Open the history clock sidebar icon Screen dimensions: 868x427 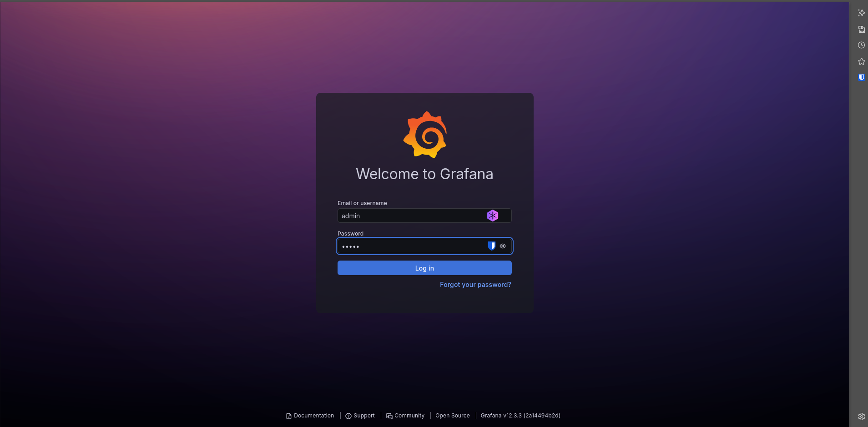pos(861,45)
